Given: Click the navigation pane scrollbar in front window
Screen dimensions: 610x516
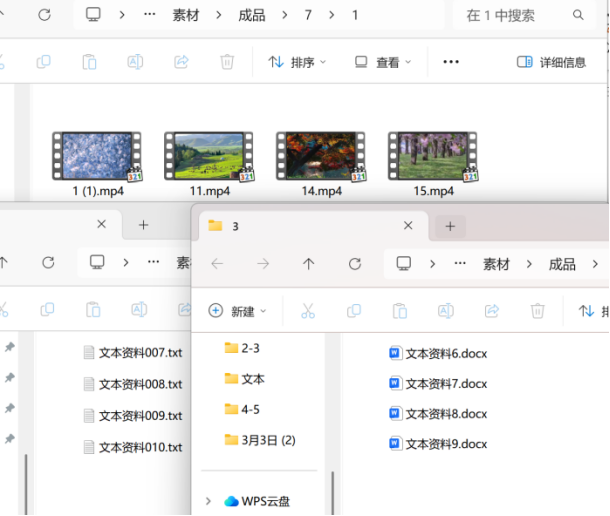Looking at the screenshot, I should coord(333,493).
